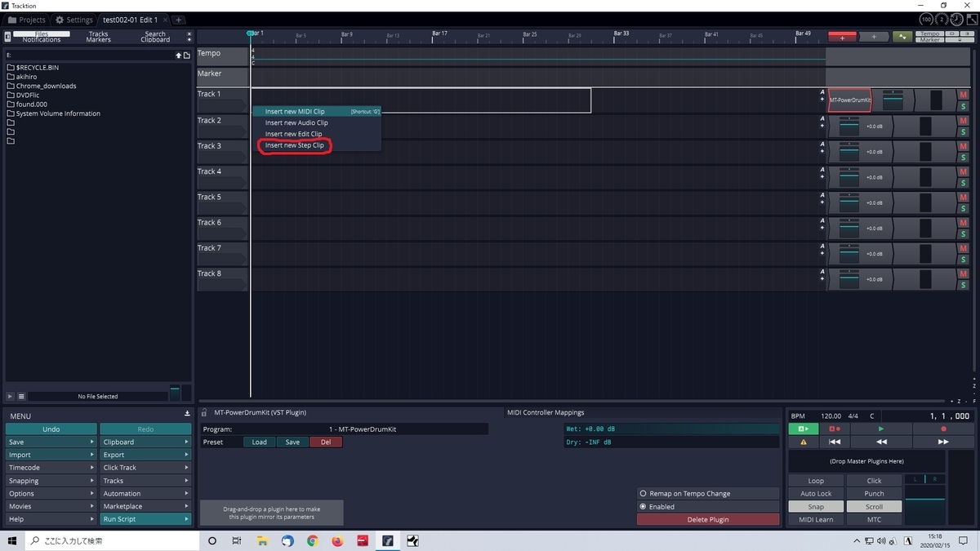Click the red record button
The height and width of the screenshot is (551, 980).
(943, 429)
